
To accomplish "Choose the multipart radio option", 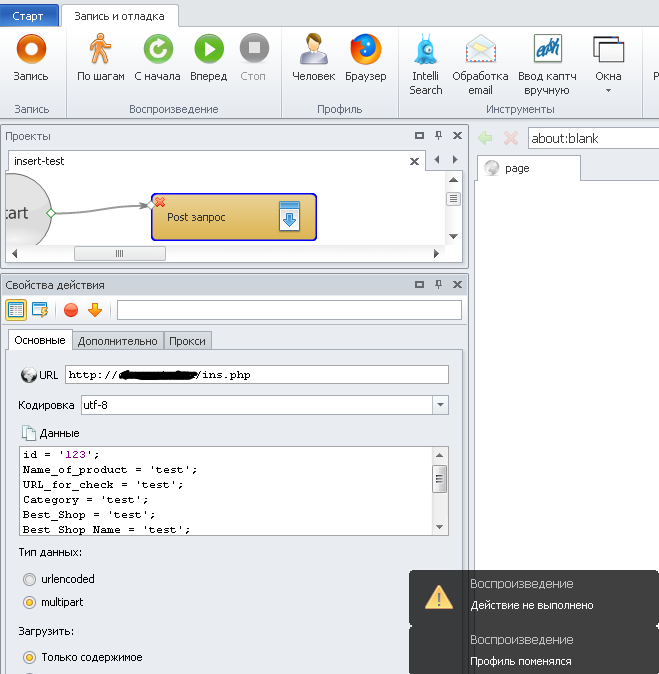I will coord(29,603).
